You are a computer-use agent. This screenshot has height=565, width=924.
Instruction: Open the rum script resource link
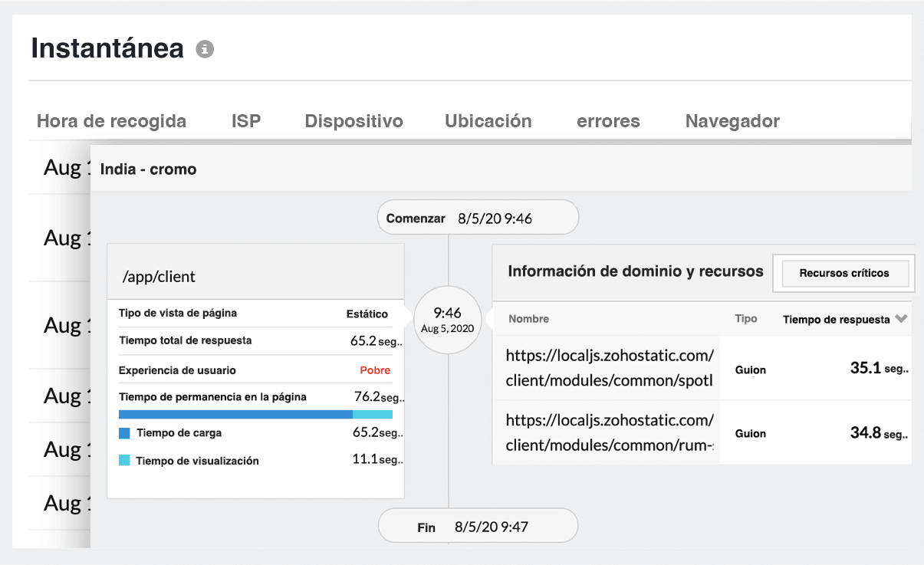tap(607, 433)
